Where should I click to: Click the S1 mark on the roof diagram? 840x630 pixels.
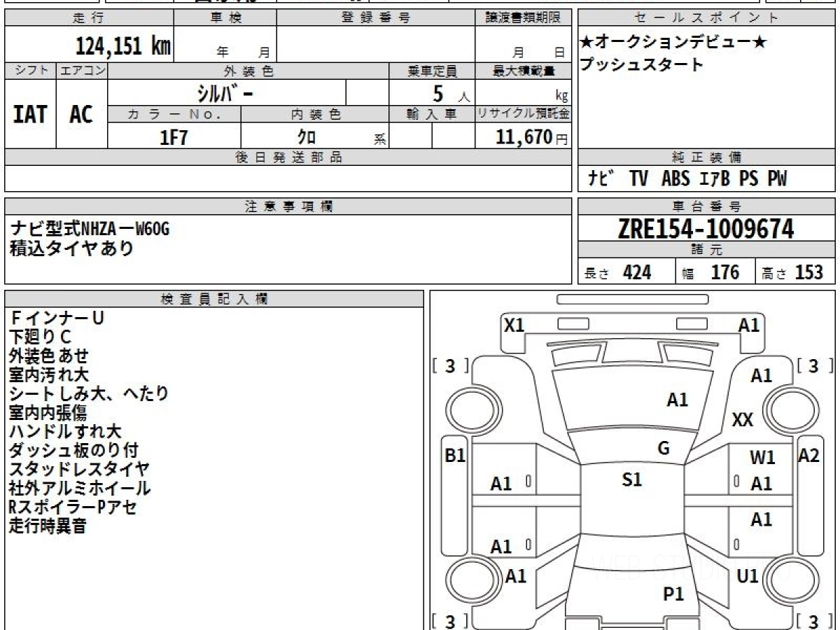tap(632, 480)
